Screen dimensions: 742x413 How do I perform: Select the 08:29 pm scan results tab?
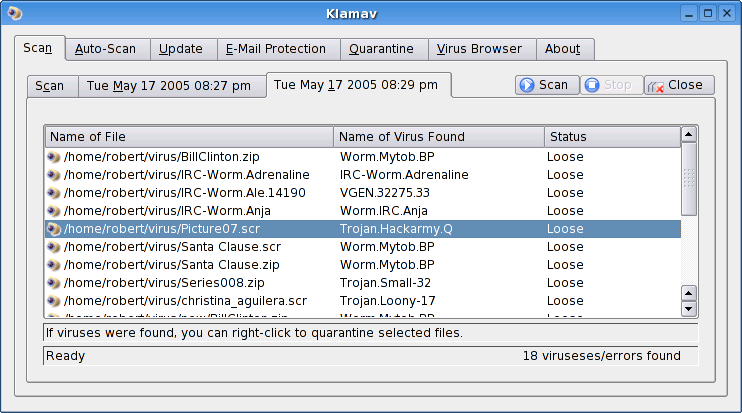[x=359, y=85]
